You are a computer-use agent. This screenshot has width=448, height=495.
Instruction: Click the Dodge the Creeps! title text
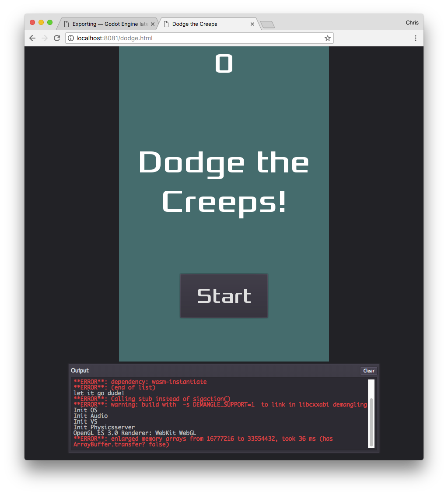tap(224, 182)
